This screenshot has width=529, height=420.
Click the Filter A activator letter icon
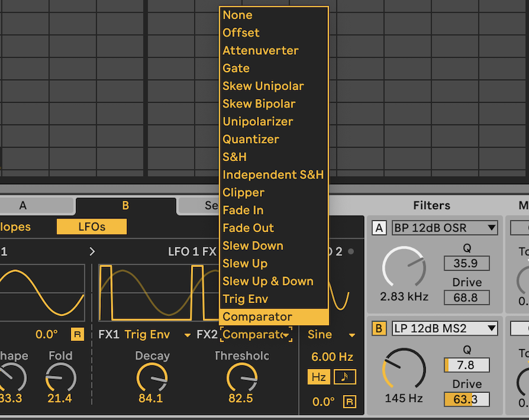point(379,228)
